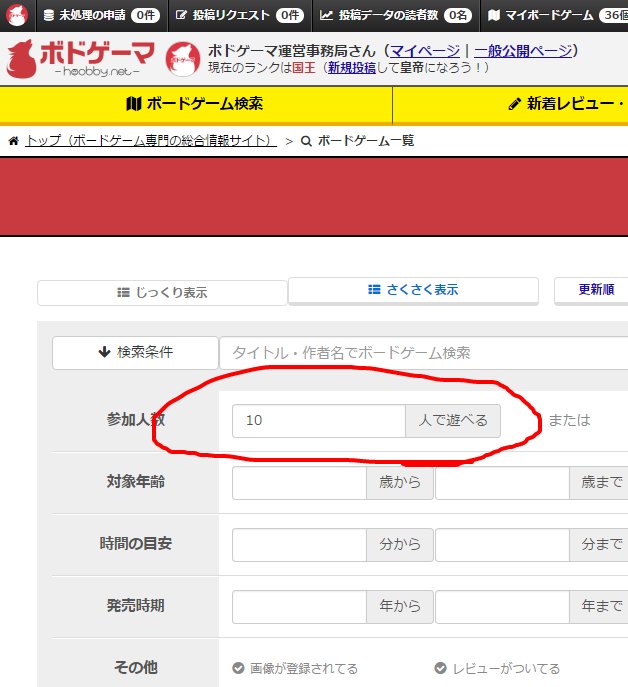Open 投稿リクエスト in the top bar

point(239,15)
